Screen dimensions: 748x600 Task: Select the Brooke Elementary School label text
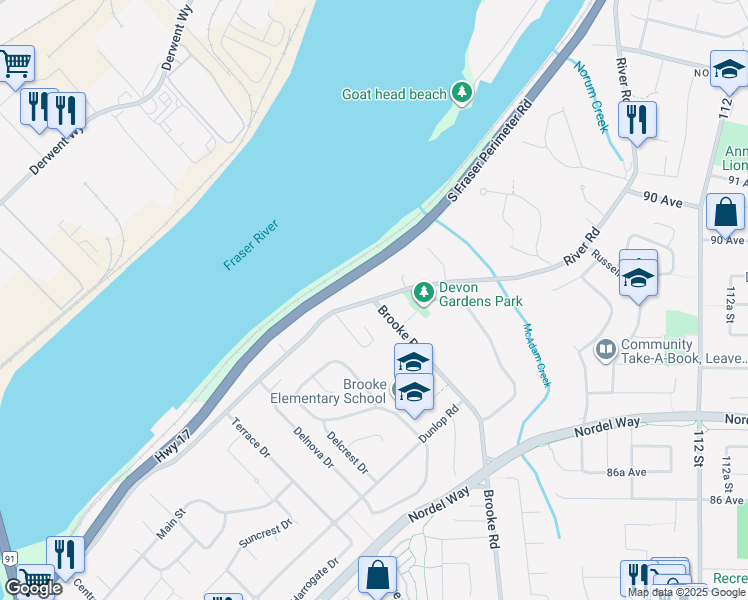click(x=328, y=391)
